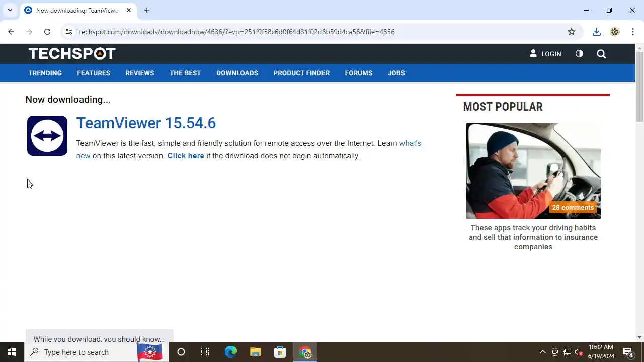
Task: Click the "Click here" download link
Action: [x=186, y=156]
